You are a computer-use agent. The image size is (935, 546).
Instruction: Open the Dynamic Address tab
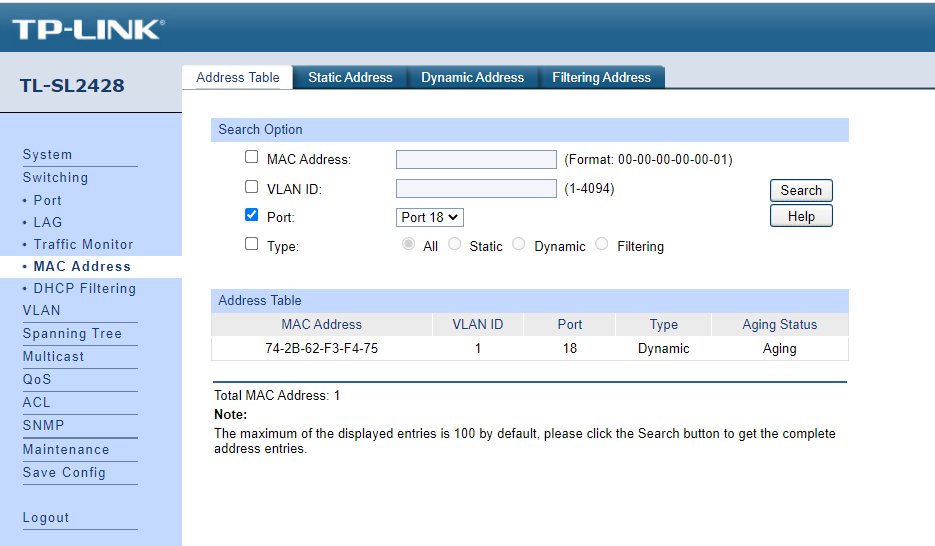(x=472, y=77)
